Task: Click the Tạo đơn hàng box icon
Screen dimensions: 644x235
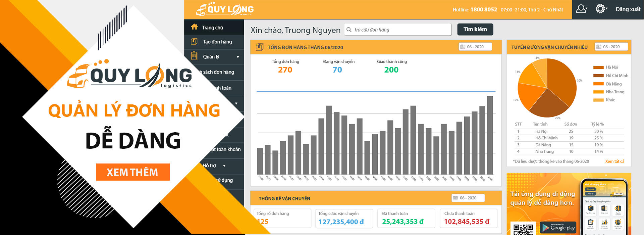Action: [x=194, y=41]
